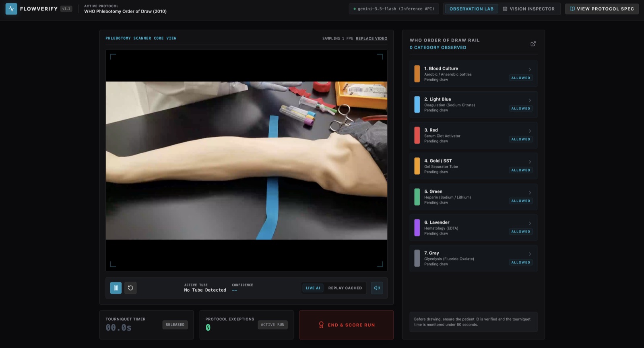Select Live AI mode
This screenshot has height=348, width=644.
[313, 288]
